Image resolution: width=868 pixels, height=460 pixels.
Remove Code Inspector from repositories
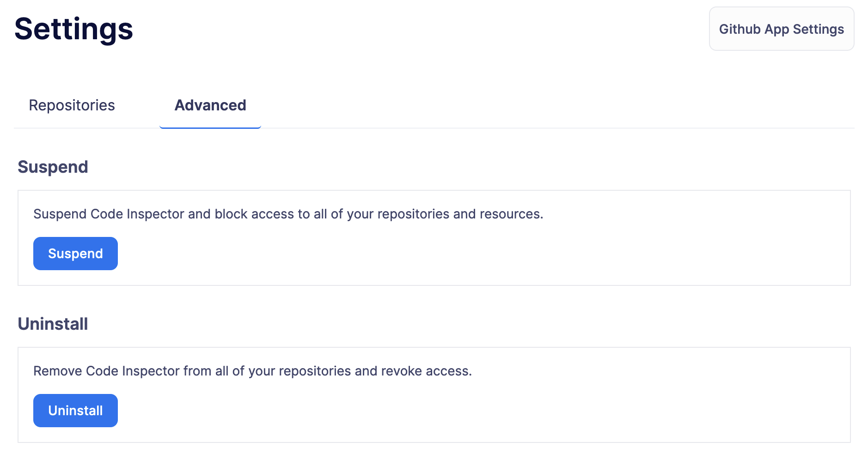tap(75, 410)
